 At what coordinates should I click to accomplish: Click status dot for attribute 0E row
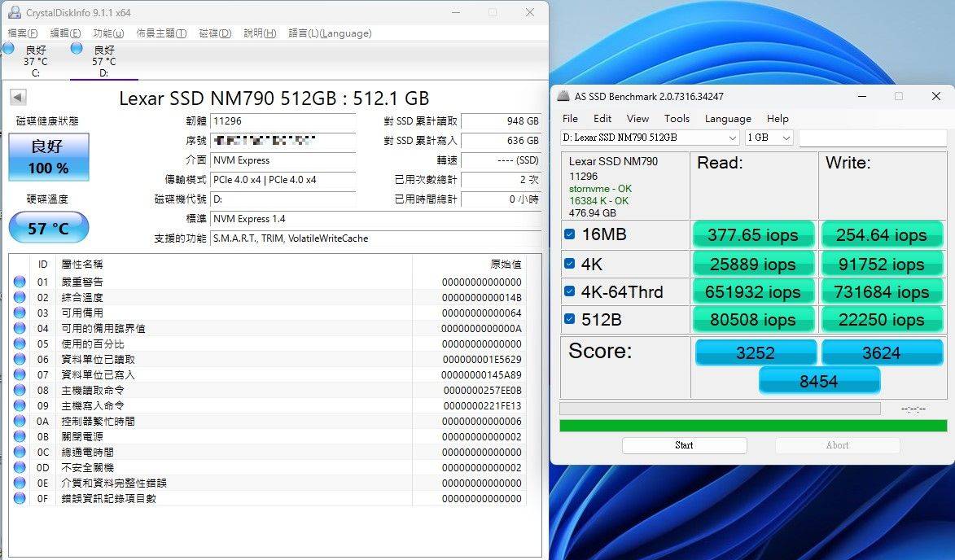(20, 483)
